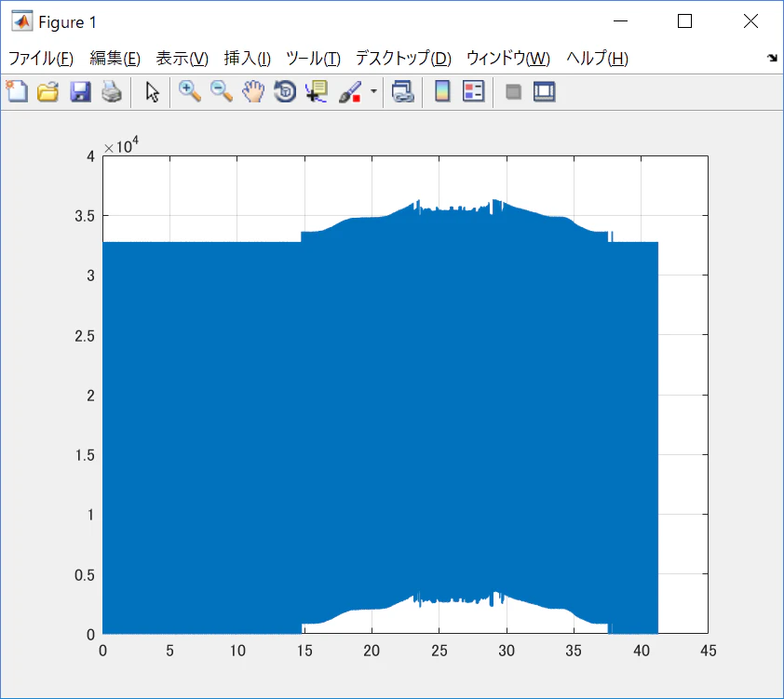Open the 挿入(I) menu
This screenshot has width=784, height=699.
[x=248, y=59]
